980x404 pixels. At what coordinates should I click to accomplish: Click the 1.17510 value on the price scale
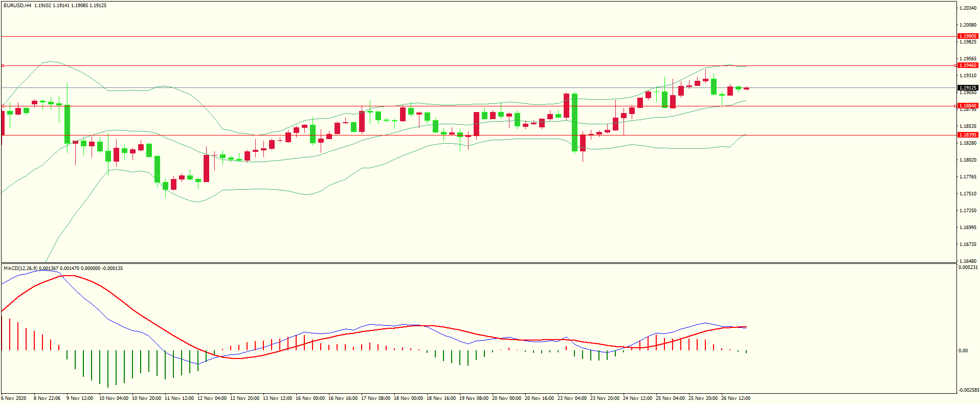[x=968, y=193]
